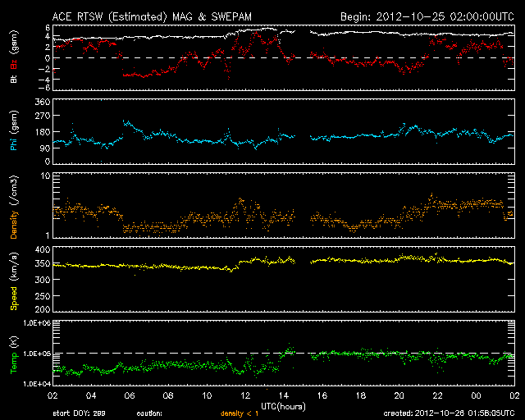525x420 pixels.
Task: Click the orange Density (/cm3) axis label
Action: click(x=14, y=208)
